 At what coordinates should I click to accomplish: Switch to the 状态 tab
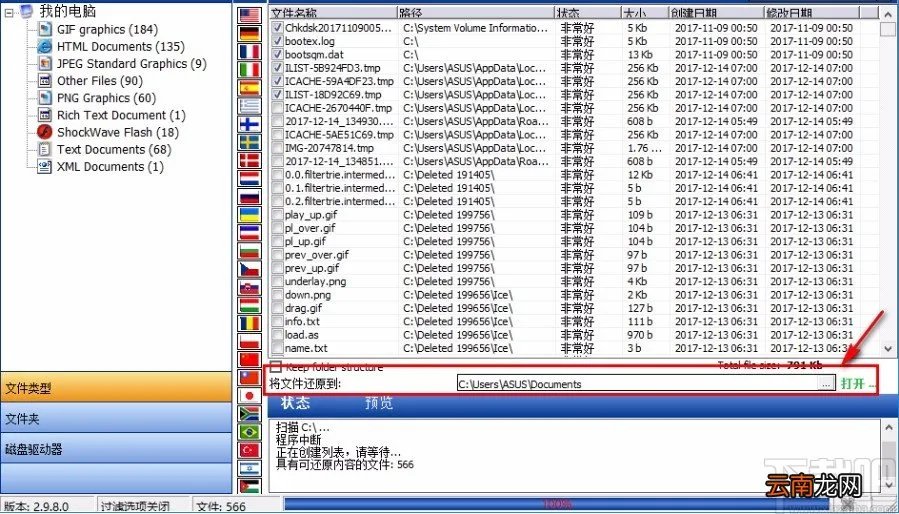click(296, 403)
